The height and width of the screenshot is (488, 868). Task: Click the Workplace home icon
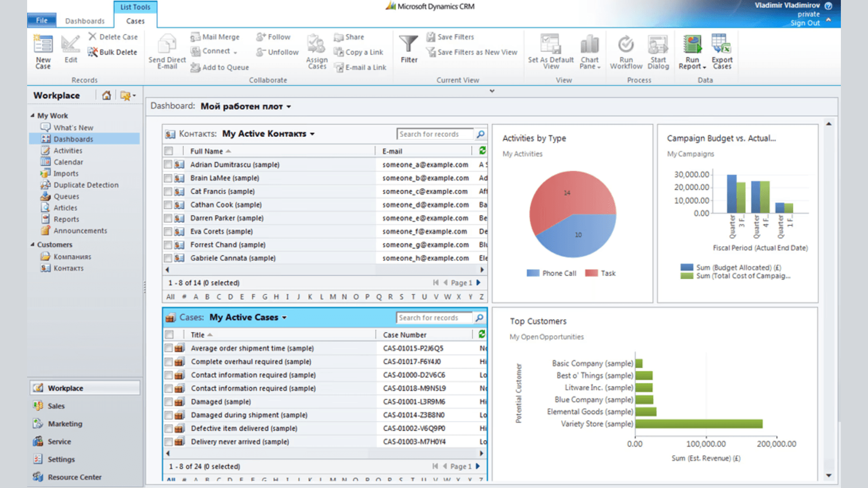(x=106, y=95)
